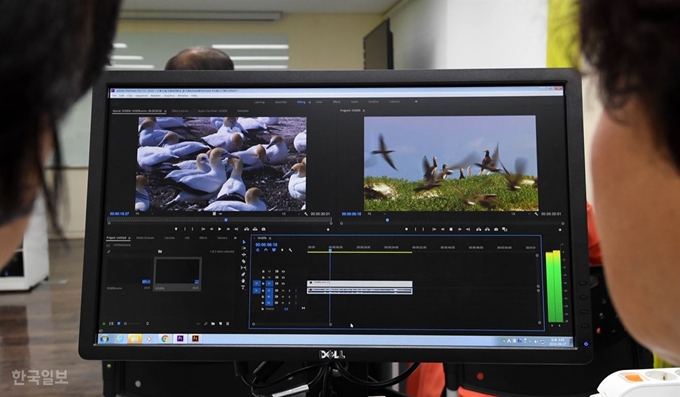Mute the A1 audio track
This screenshot has height=397, width=680.
pyautogui.click(x=283, y=290)
